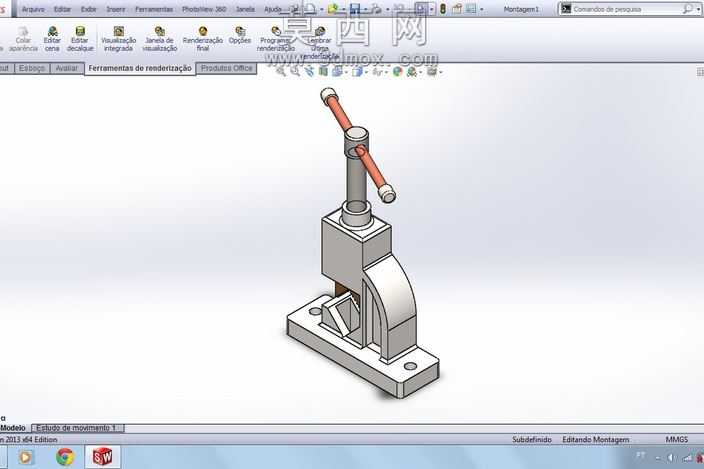Switch to Produtos Office tab
The width and height of the screenshot is (704, 469).
click(226, 68)
